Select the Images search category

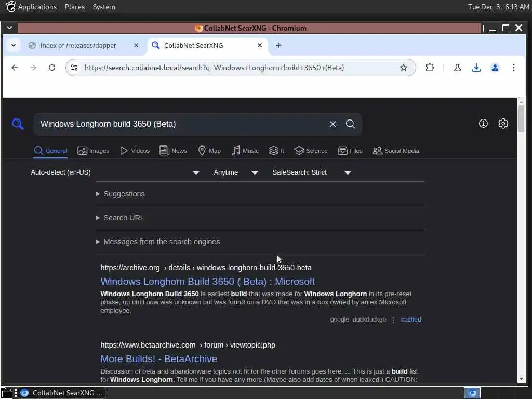94,151
